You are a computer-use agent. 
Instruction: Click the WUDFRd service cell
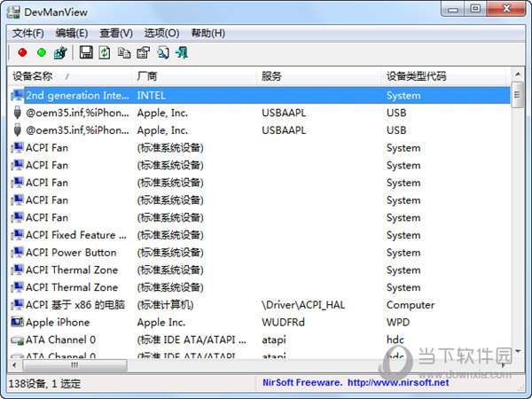pyautogui.click(x=284, y=322)
